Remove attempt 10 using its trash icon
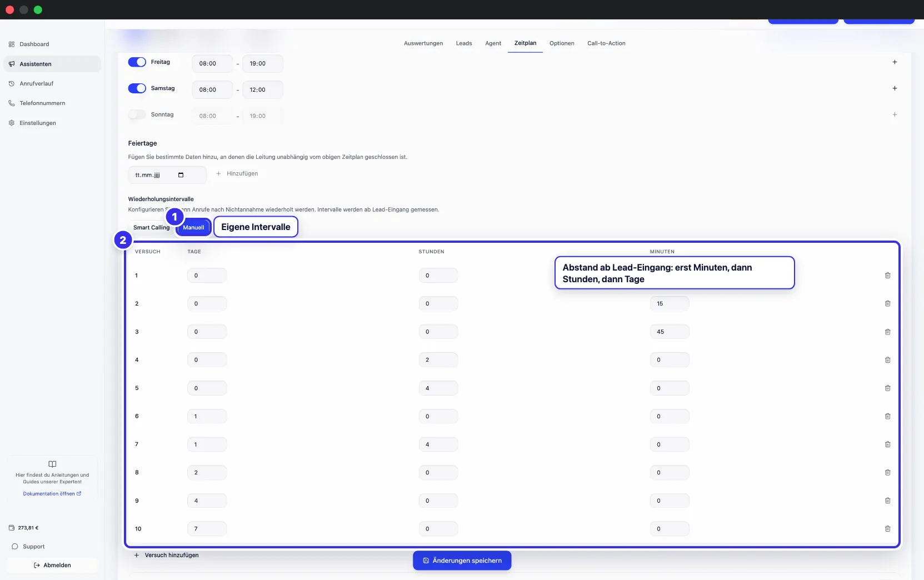Screen dimensions: 924x580 (x=887, y=529)
